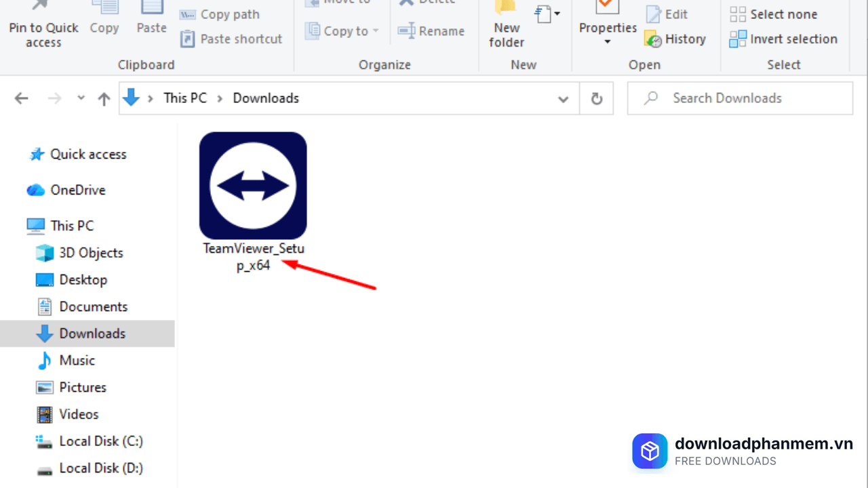Screen dimensions: 868x488
Task: Select the TeamViewer_Setup_x64 file name label
Action: (x=254, y=257)
